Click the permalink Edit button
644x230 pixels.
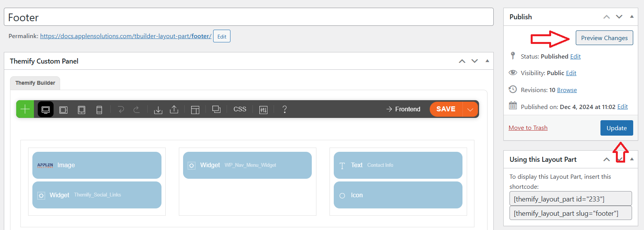click(x=222, y=36)
